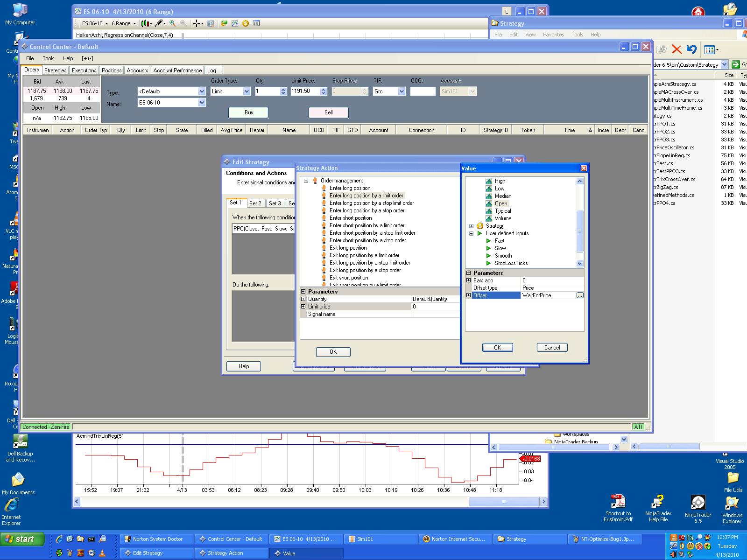Select the Volume price data item
Viewport: 747px width, 560px height.
503,218
